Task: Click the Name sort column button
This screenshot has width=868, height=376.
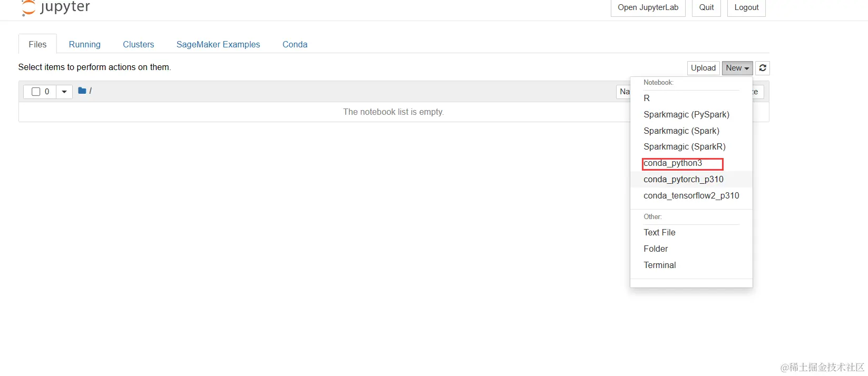Action: (624, 92)
